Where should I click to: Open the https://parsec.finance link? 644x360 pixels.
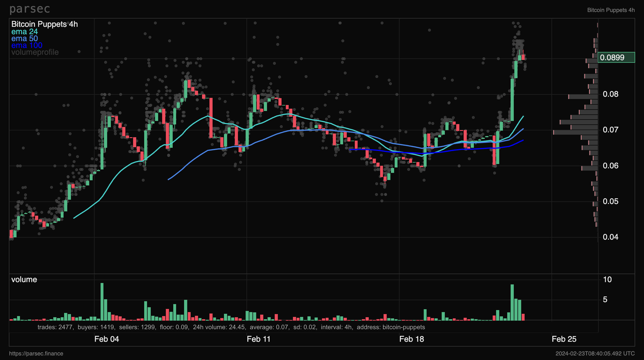click(36, 353)
